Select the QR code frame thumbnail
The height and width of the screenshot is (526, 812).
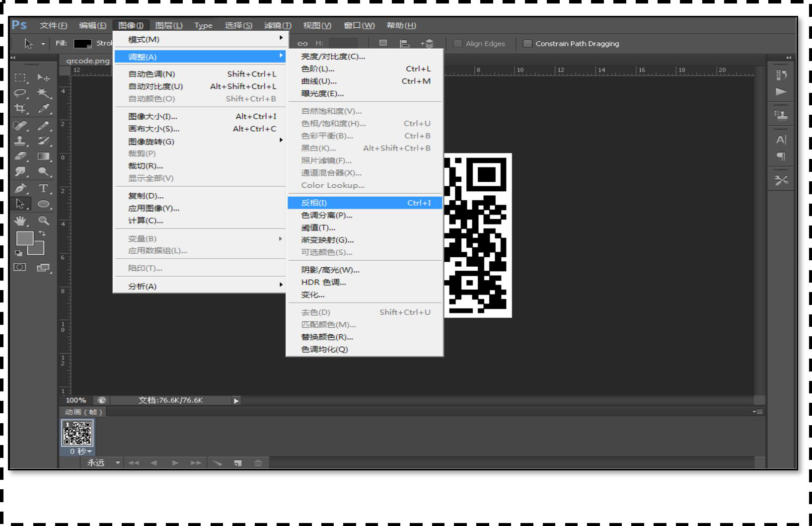click(77, 433)
